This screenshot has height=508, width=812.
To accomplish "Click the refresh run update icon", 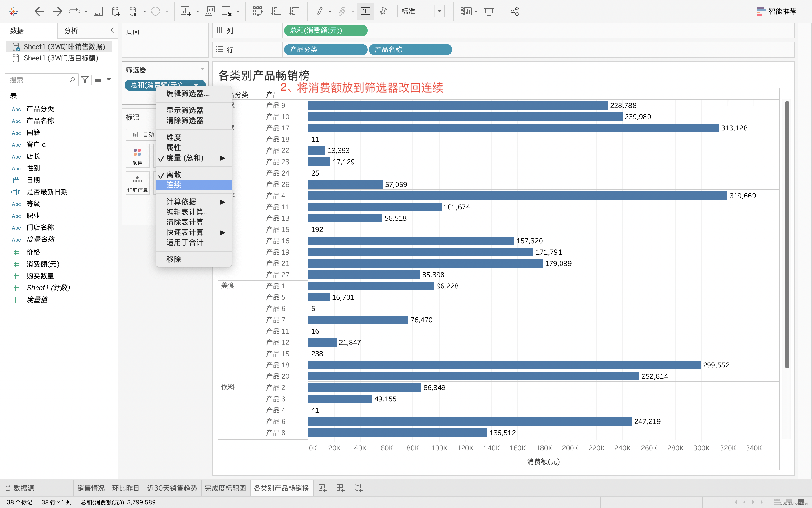I will pyautogui.click(x=155, y=11).
